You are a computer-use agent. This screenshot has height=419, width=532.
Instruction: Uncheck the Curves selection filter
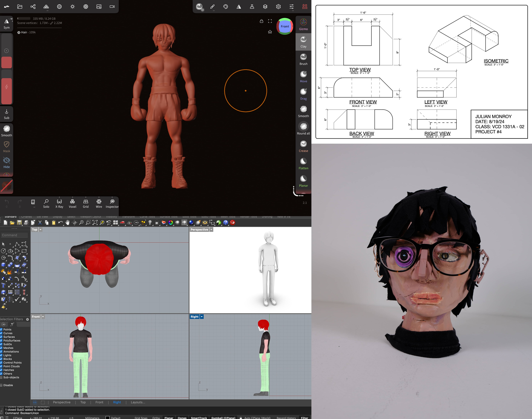pyautogui.click(x=1, y=333)
